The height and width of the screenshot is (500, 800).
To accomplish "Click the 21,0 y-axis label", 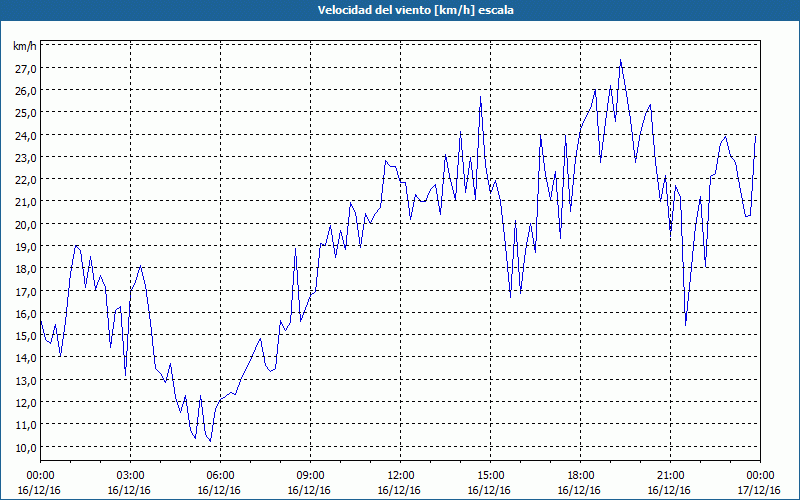I will click(26, 202).
